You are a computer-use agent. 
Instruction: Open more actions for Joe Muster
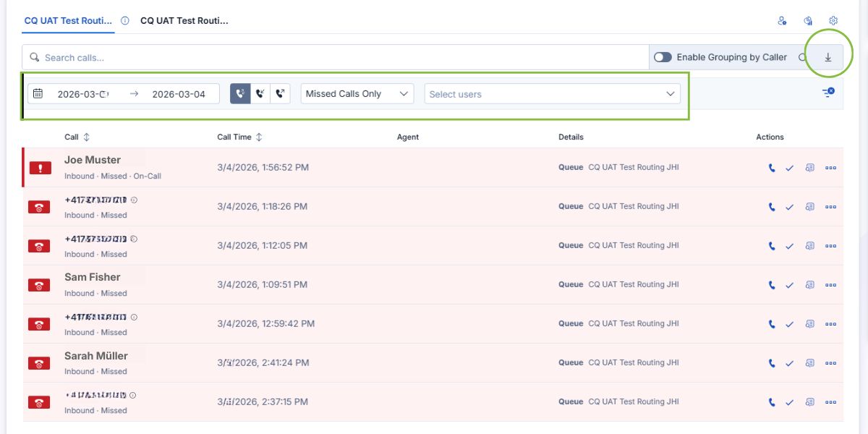pyautogui.click(x=830, y=168)
